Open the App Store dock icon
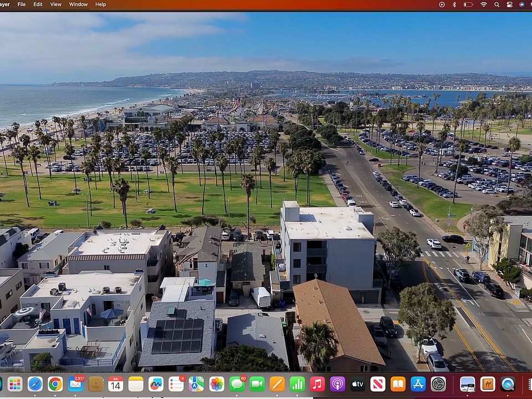 click(418, 384)
